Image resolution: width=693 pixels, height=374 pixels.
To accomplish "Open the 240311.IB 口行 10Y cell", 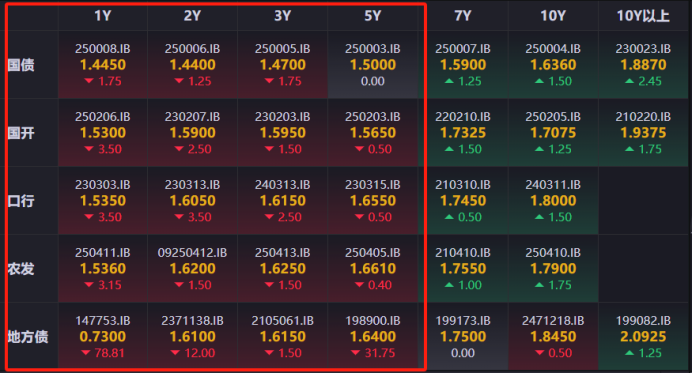I will tap(553, 200).
